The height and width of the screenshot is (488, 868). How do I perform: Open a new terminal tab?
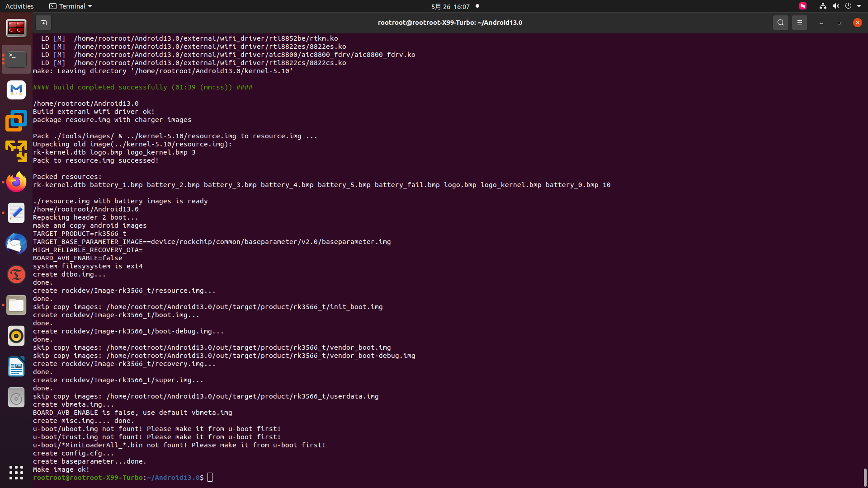tap(43, 23)
